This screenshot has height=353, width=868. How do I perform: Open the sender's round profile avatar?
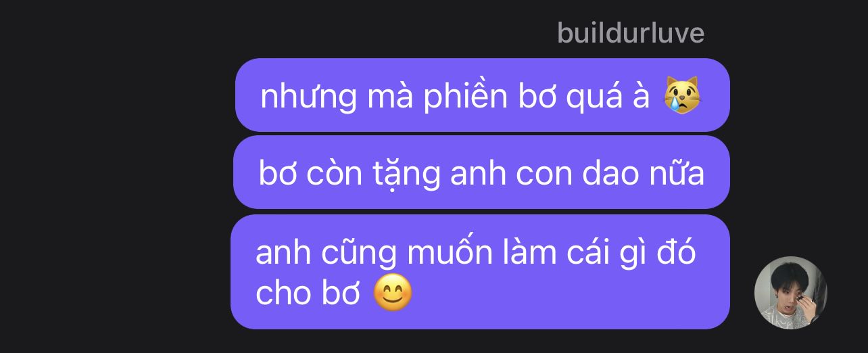click(x=790, y=293)
